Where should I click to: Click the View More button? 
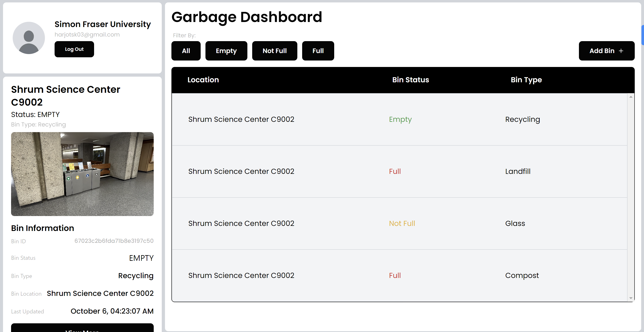(82, 329)
